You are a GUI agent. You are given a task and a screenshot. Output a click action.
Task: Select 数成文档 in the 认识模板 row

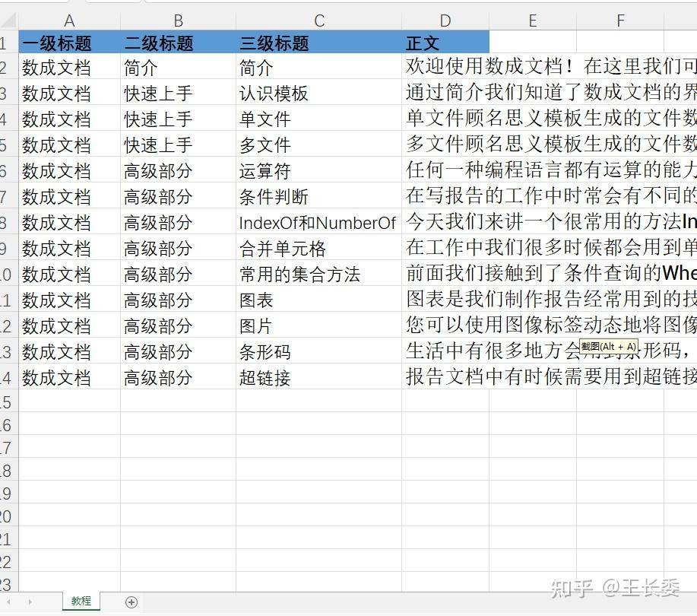tap(69, 92)
